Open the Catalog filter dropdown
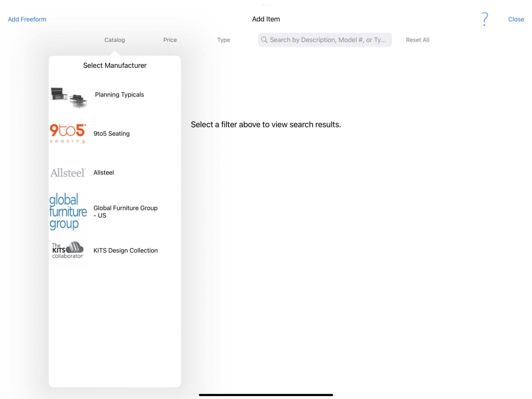 point(115,40)
